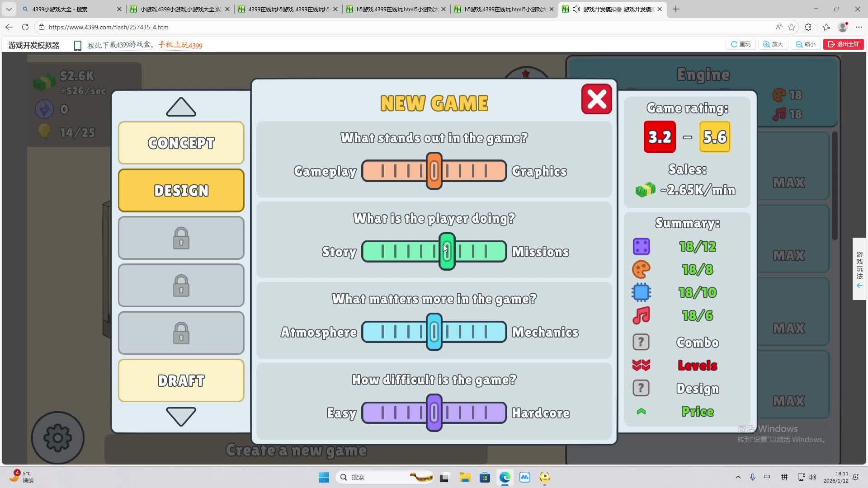The width and height of the screenshot is (868, 488).
Task: Click the Gameplay–Graphics slider handle
Action: coord(434,171)
